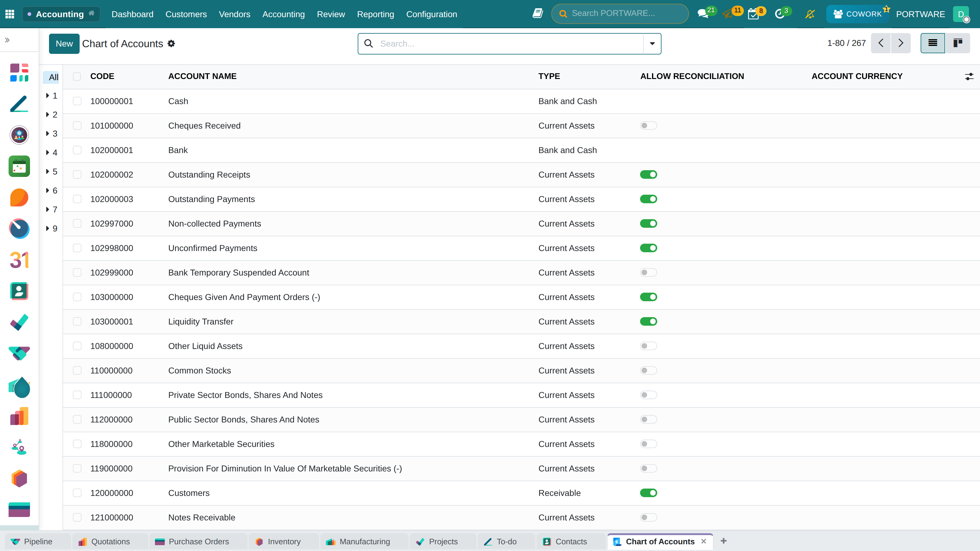This screenshot has width=980, height=551.
Task: Open the Configuration menu
Action: (432, 14)
